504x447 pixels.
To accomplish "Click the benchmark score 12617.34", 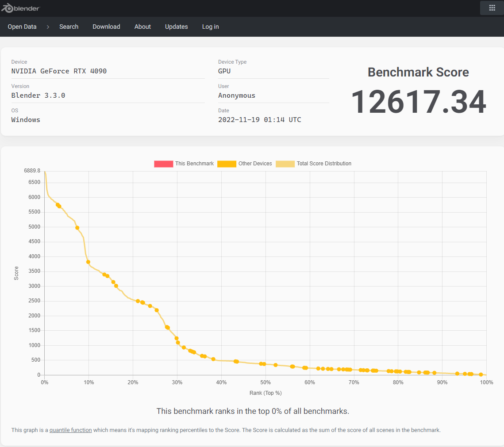I will coord(419,102).
